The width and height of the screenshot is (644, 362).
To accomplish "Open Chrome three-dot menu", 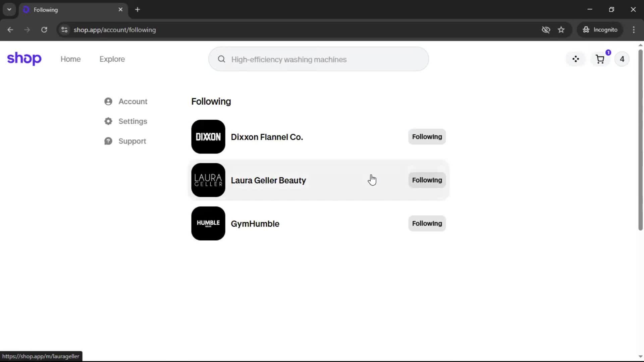I will point(634,30).
